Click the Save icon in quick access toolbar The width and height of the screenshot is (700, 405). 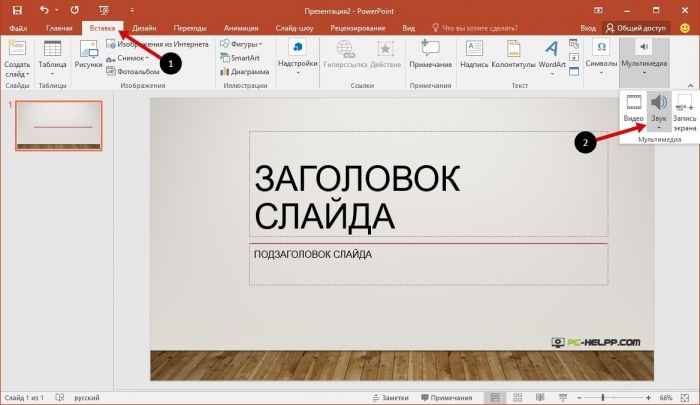[x=17, y=9]
